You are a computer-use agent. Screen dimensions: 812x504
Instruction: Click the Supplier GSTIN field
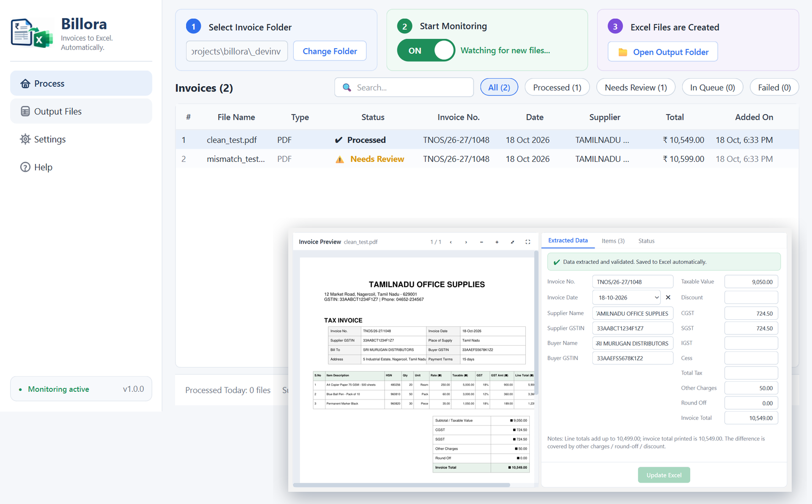click(x=632, y=328)
